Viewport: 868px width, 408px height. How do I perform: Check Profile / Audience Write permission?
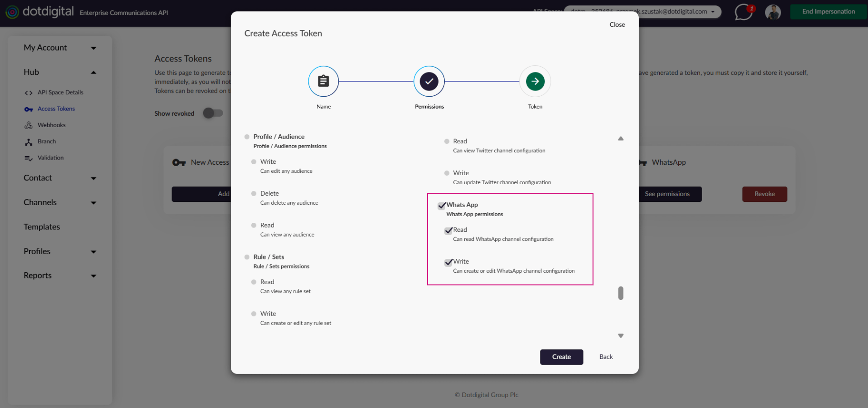click(254, 162)
